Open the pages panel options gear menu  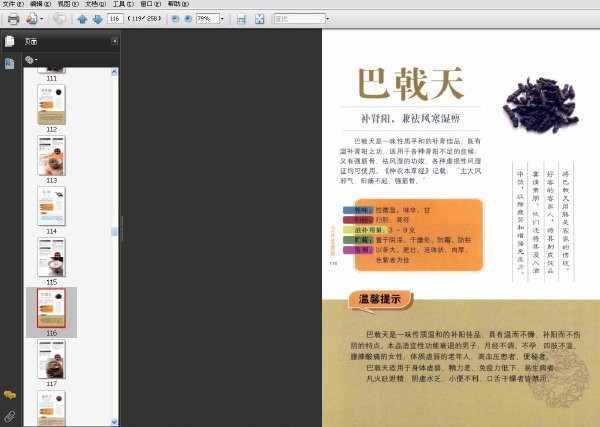pos(31,60)
